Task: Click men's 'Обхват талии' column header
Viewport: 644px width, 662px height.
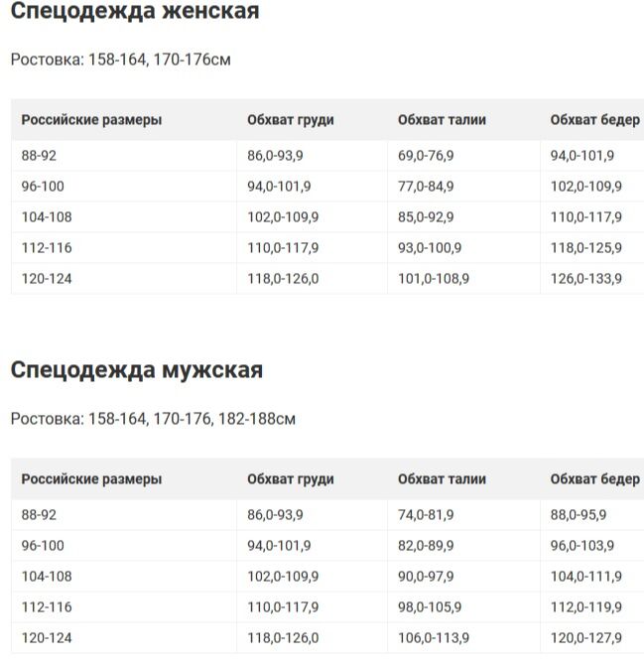Action: [442, 479]
